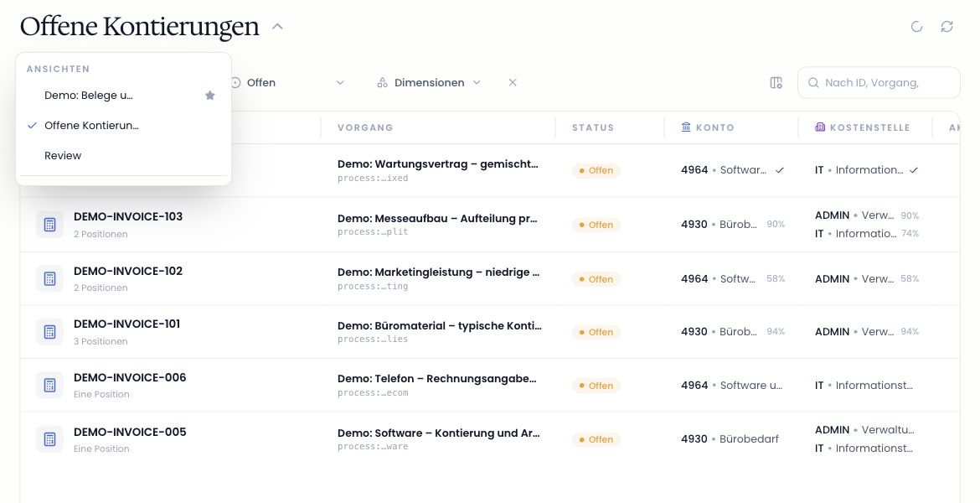Click 'Demo: Wartungsvertrag – gemischt…' process

tap(437, 164)
